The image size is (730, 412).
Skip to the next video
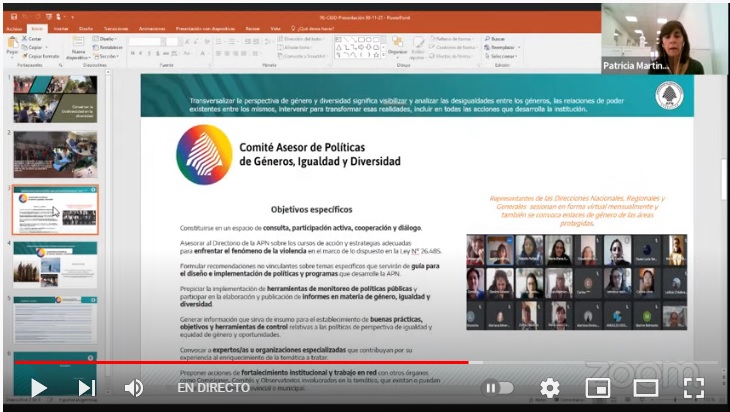pyautogui.click(x=87, y=388)
